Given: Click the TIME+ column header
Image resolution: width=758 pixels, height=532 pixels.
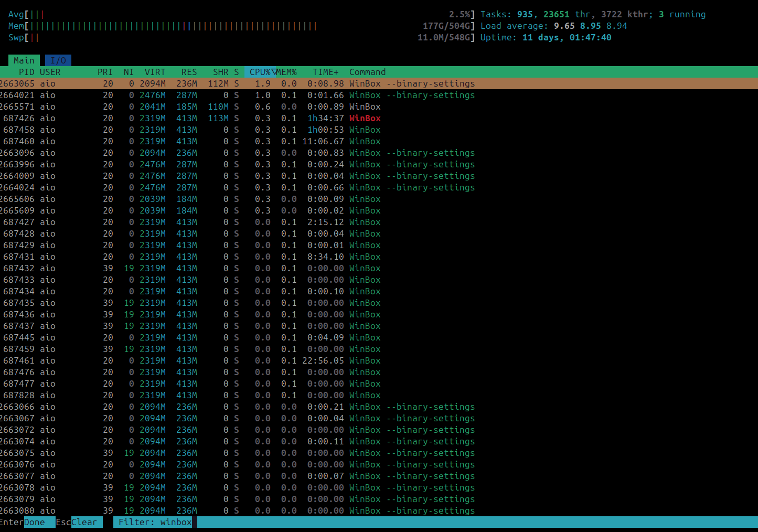Looking at the screenshot, I should coord(325,72).
